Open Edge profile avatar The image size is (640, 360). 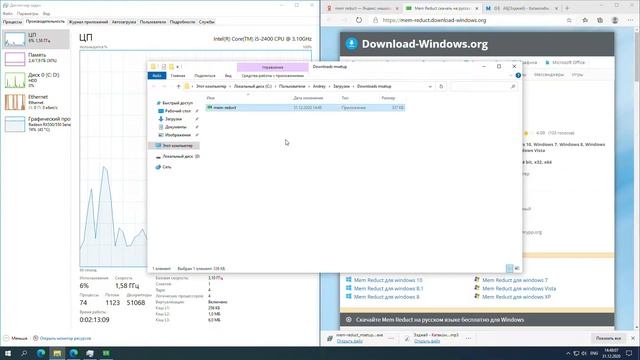[x=615, y=20]
